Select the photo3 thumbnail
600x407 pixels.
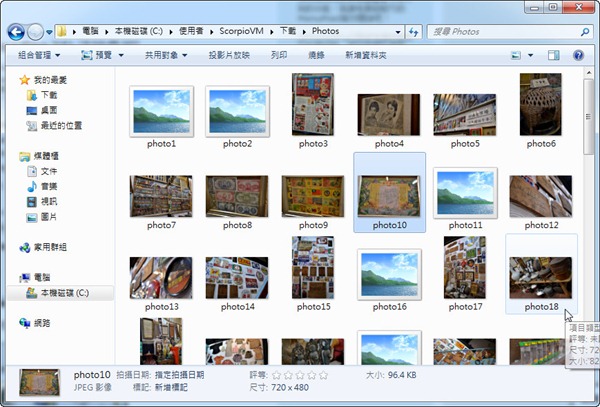pyautogui.click(x=313, y=104)
